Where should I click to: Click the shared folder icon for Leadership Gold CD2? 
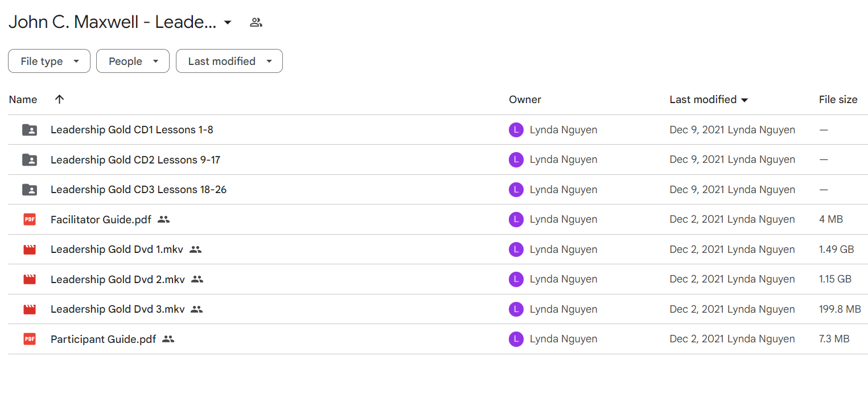[x=30, y=159]
